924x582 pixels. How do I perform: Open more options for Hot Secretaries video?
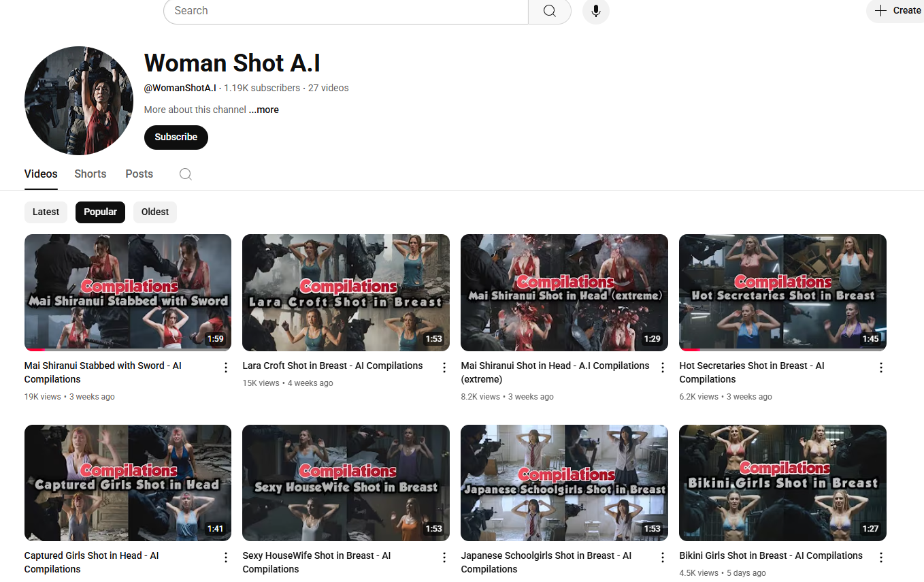[881, 368]
